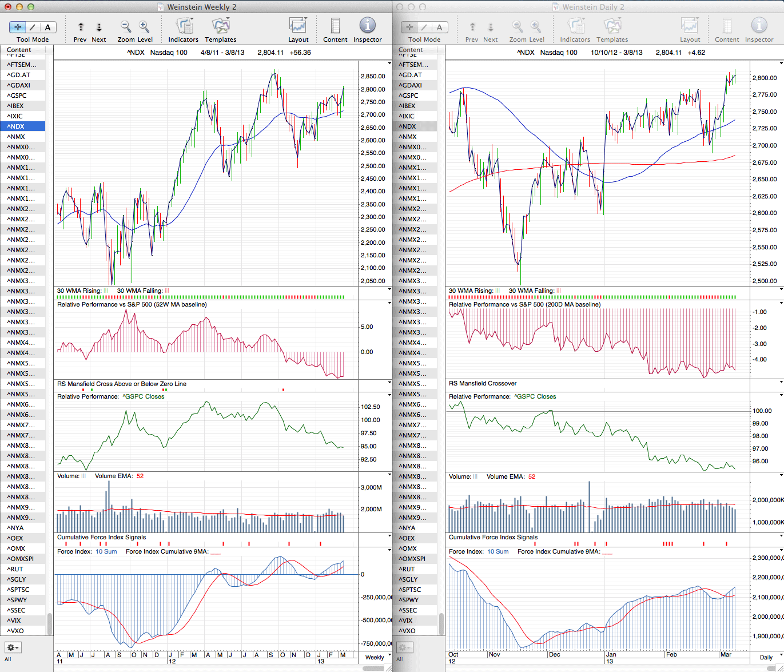
Task: Open the Inspector in Weekly window
Action: coord(367,26)
